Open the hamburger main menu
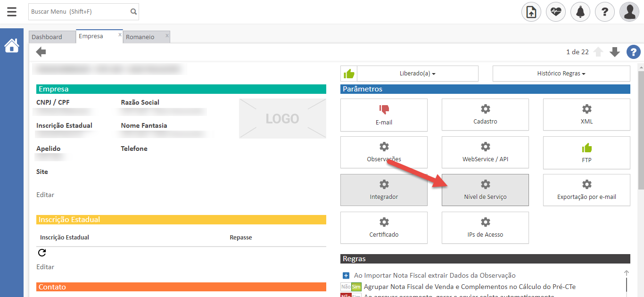This screenshot has width=644, height=297. pos(12,12)
